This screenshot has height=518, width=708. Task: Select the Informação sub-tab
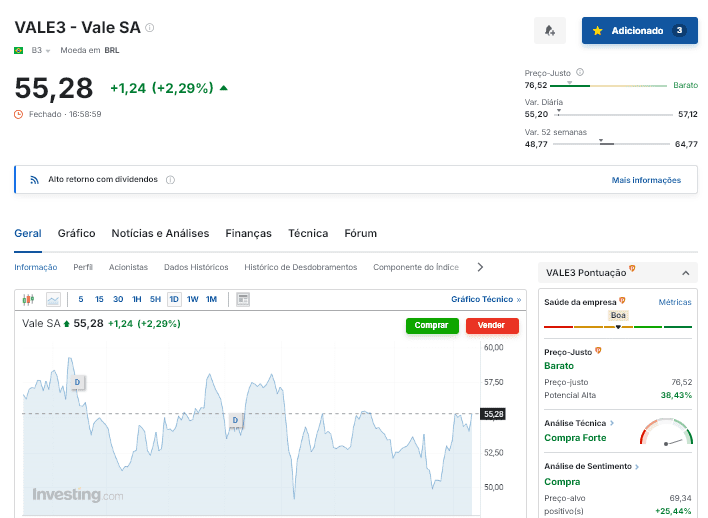click(x=36, y=267)
